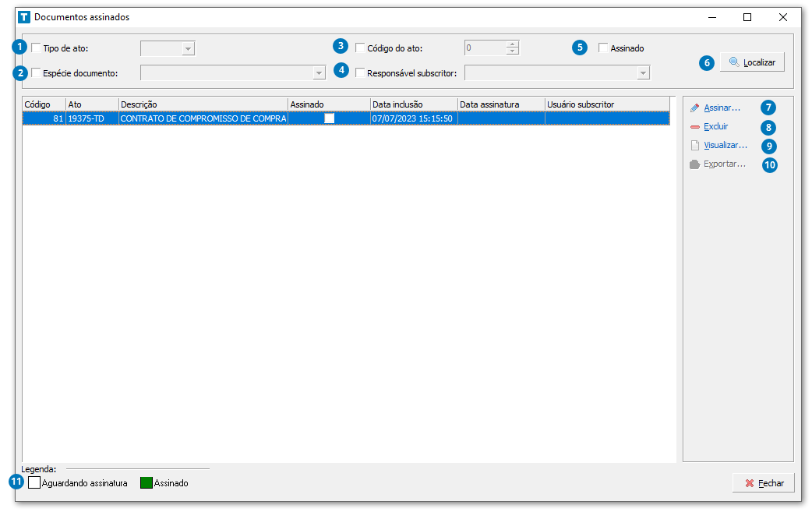Screen dimensions: 812x512
Task: Click the magnifier icon on Localizar
Action: point(734,62)
